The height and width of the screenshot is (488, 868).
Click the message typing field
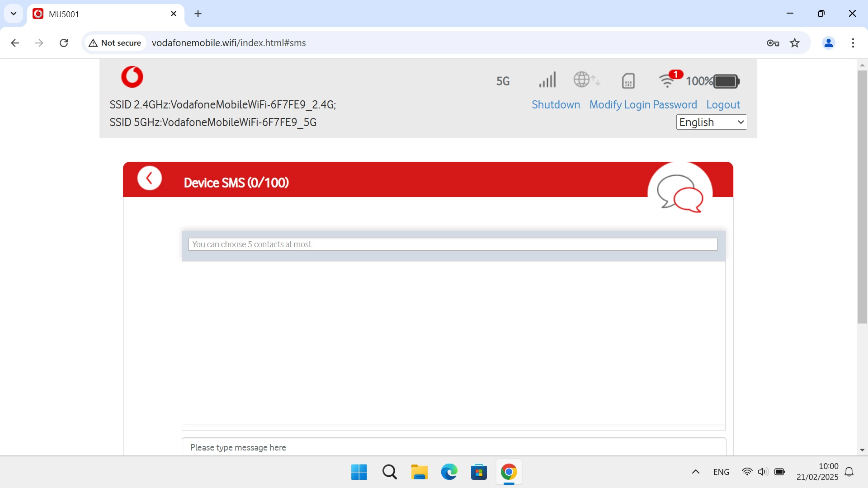453,448
